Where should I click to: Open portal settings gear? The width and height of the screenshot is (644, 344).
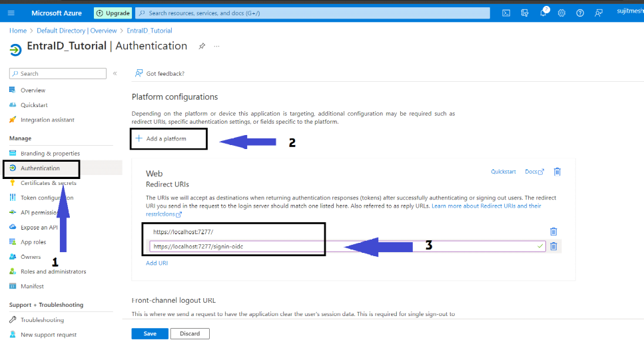[x=561, y=13]
